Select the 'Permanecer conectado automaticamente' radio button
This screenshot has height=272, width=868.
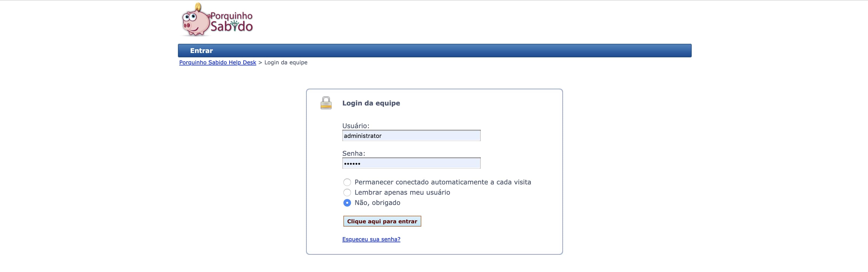coord(347,182)
